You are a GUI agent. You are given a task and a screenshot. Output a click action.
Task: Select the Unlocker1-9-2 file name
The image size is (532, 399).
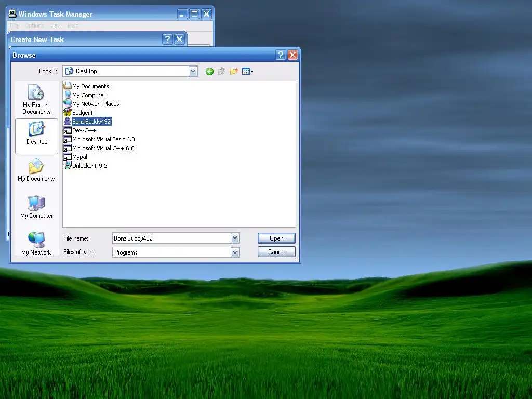89,166
